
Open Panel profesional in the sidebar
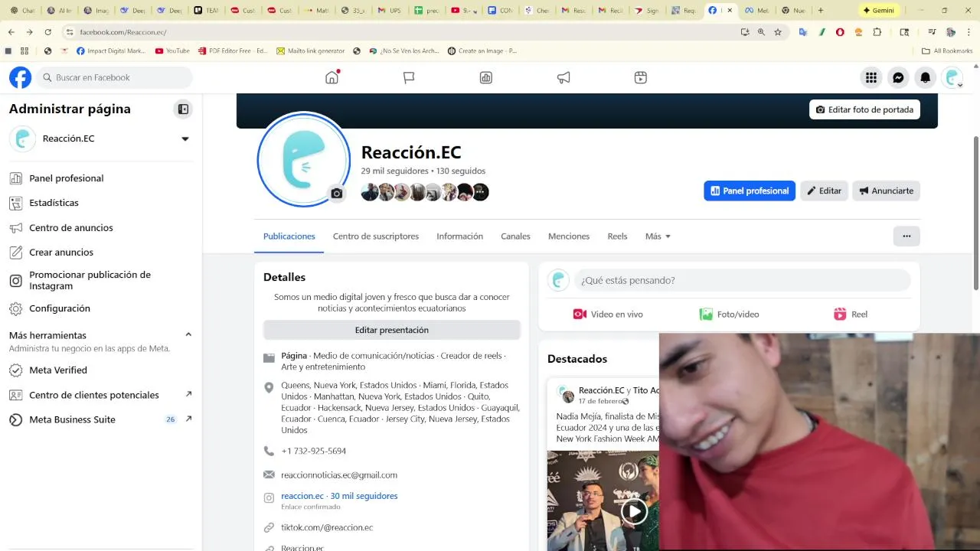[x=66, y=178]
